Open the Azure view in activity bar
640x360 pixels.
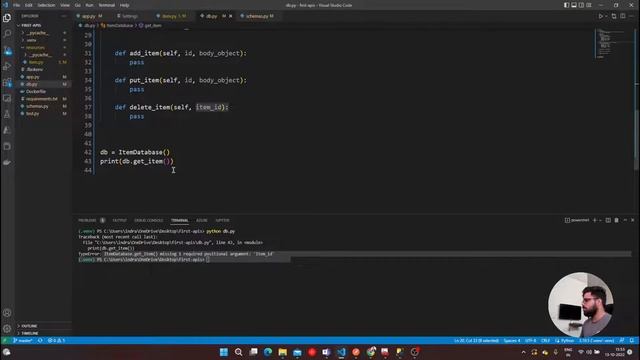(x=7, y=130)
